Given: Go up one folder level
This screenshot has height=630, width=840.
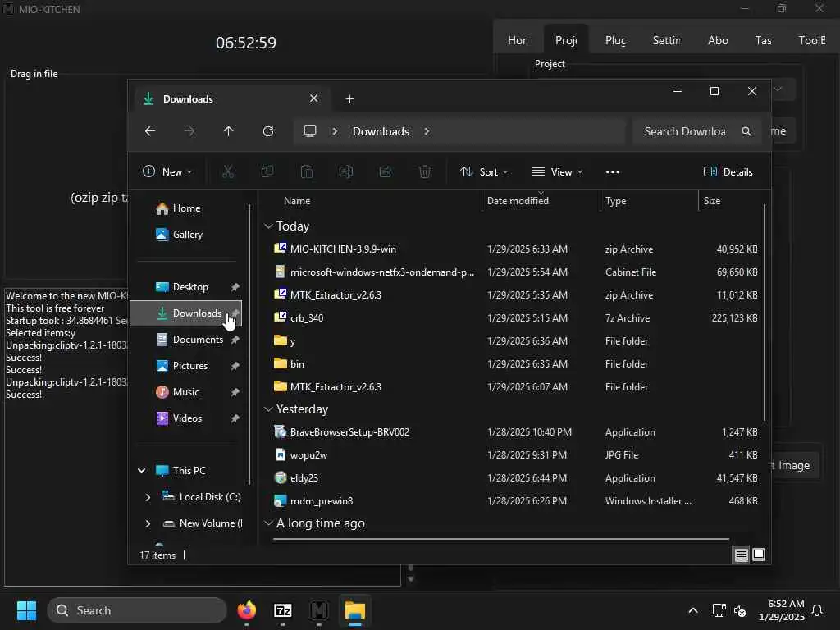Looking at the screenshot, I should (228, 131).
